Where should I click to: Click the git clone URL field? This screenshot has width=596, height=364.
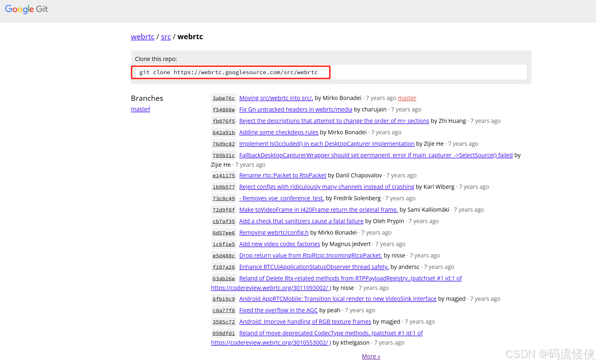[331, 72]
